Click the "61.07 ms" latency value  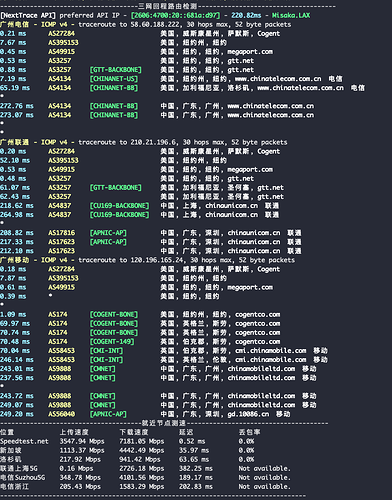point(15,187)
